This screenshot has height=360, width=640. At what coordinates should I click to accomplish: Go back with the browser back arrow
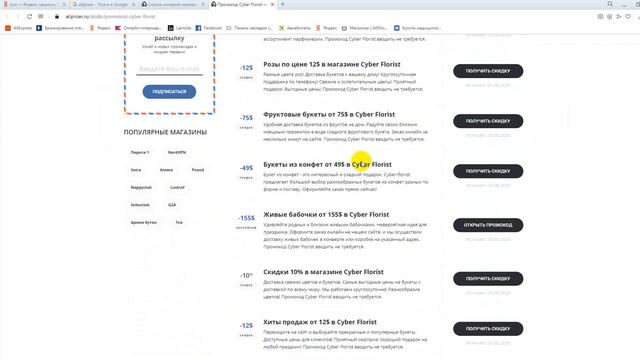7,16
